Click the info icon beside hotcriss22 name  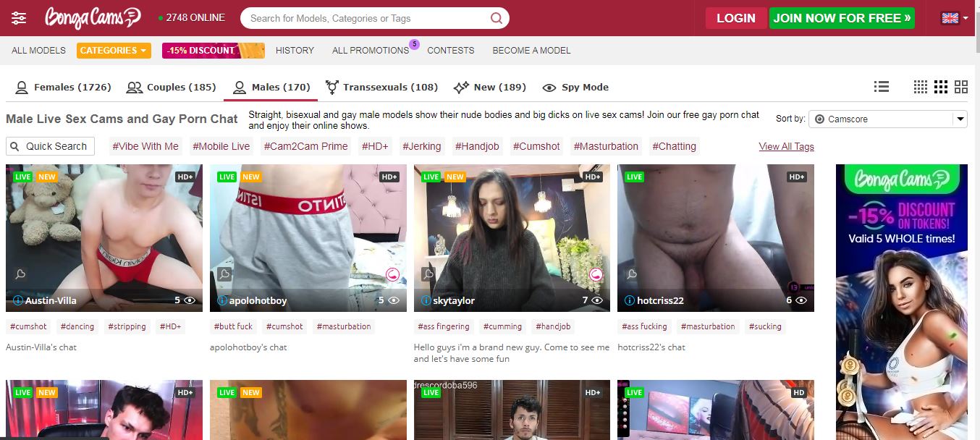(630, 300)
